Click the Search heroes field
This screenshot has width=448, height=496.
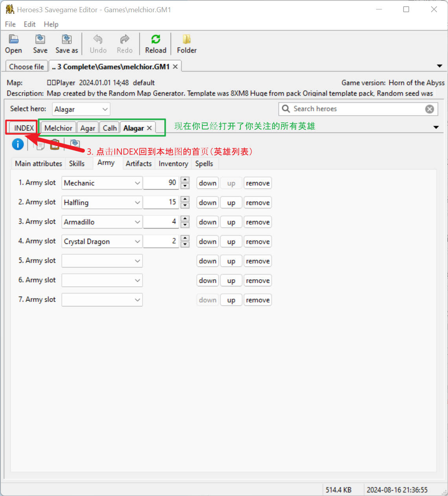click(358, 109)
